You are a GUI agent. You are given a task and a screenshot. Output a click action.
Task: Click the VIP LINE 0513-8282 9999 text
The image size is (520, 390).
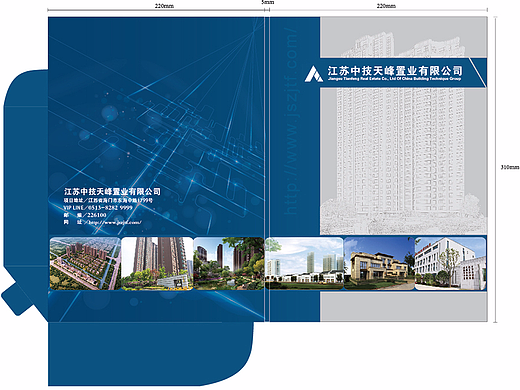coord(98,208)
